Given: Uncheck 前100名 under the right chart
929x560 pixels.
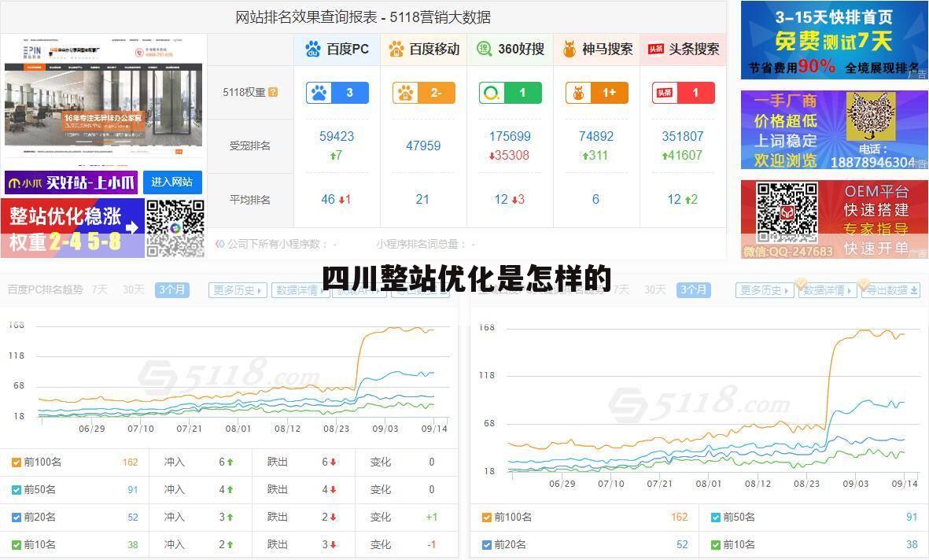Looking at the screenshot, I should (487, 518).
